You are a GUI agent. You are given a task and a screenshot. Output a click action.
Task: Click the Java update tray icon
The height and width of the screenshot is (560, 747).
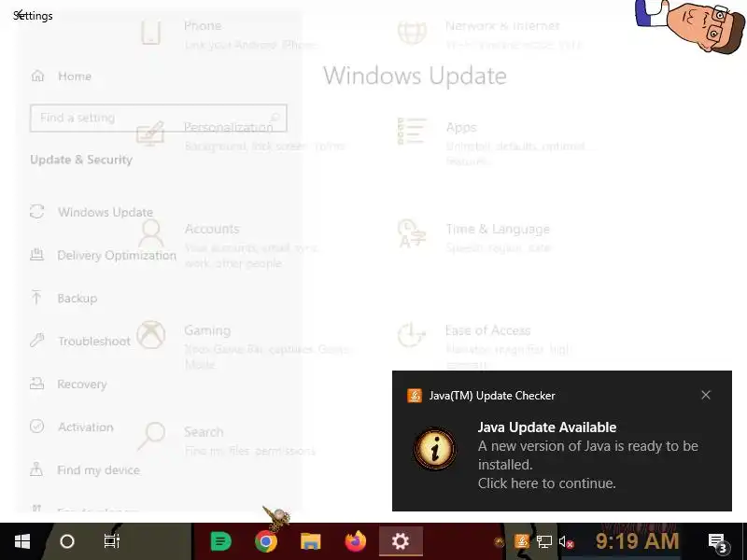(522, 541)
